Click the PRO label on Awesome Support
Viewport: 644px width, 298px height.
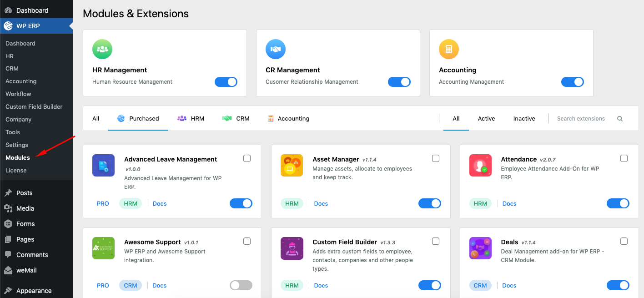pos(103,286)
